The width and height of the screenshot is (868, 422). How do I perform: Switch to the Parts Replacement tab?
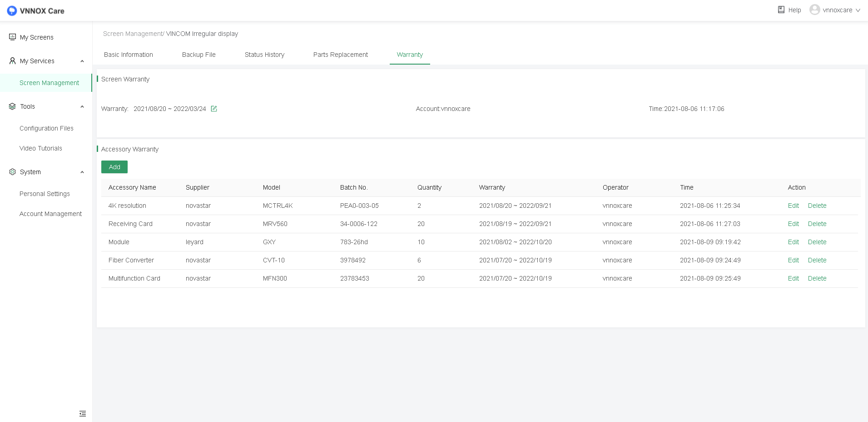pyautogui.click(x=340, y=55)
